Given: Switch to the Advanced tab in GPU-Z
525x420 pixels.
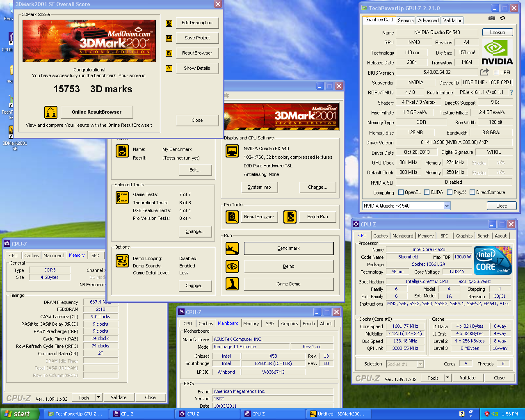Looking at the screenshot, I should tap(429, 20).
